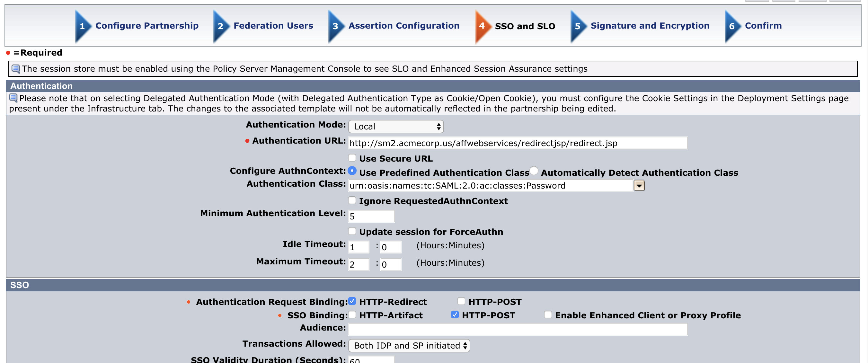
Task: Open Signature and Encryption step
Action: point(650,26)
